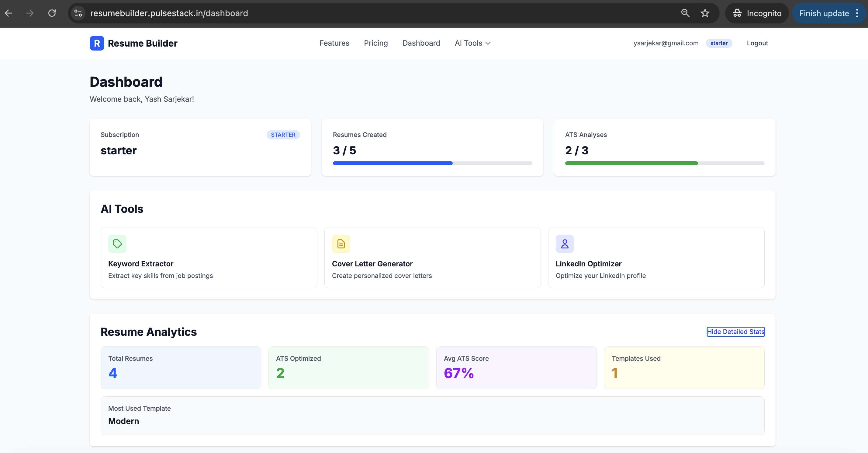
Task: Go back with the browser back arrow
Action: pos(9,13)
